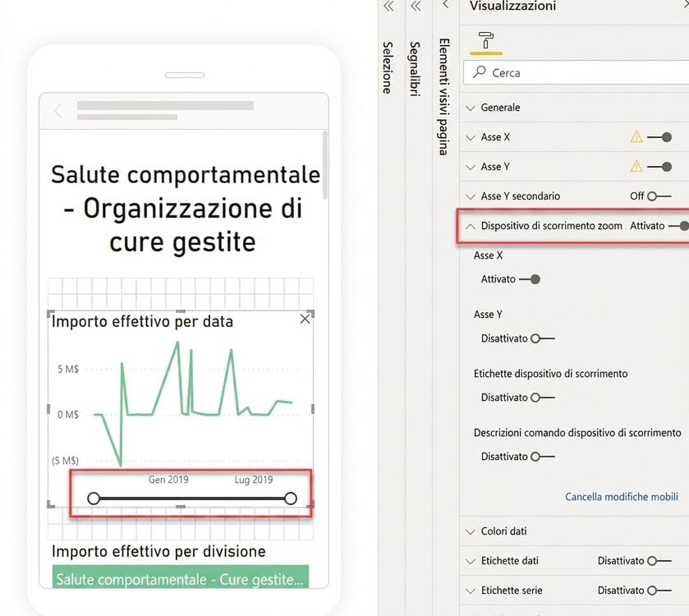Expand the Asse X section chevron
This screenshot has height=616, width=689.
tap(471, 137)
